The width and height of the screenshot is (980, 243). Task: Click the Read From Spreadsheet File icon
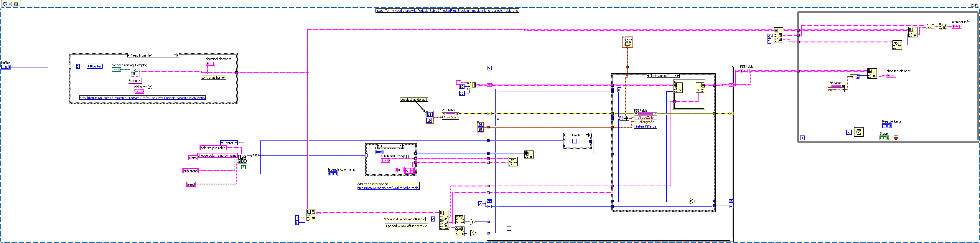tap(134, 73)
